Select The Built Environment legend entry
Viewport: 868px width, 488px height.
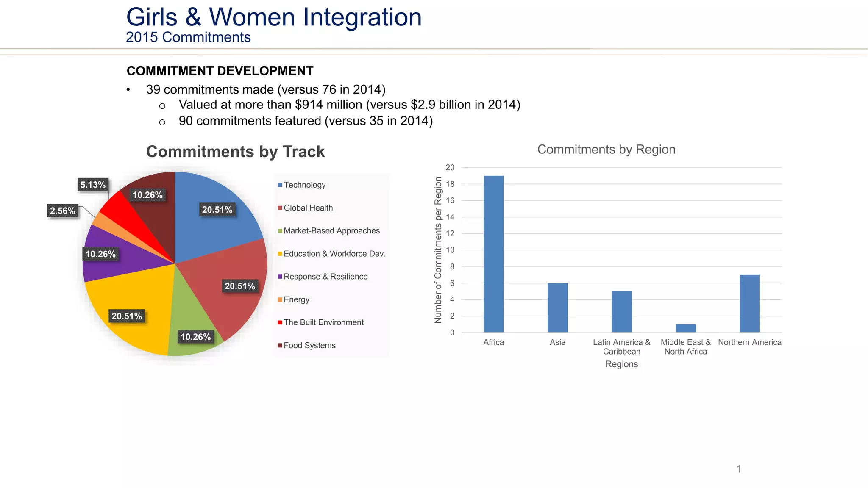(323, 322)
